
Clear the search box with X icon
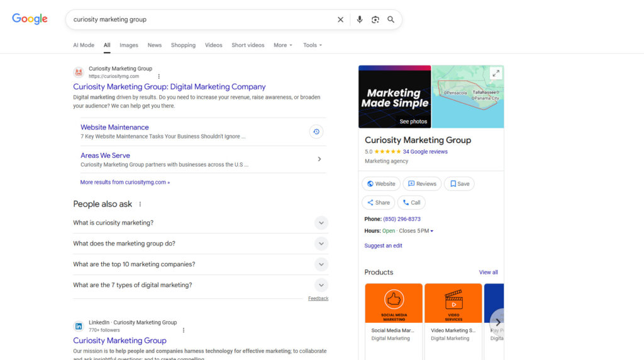(340, 20)
